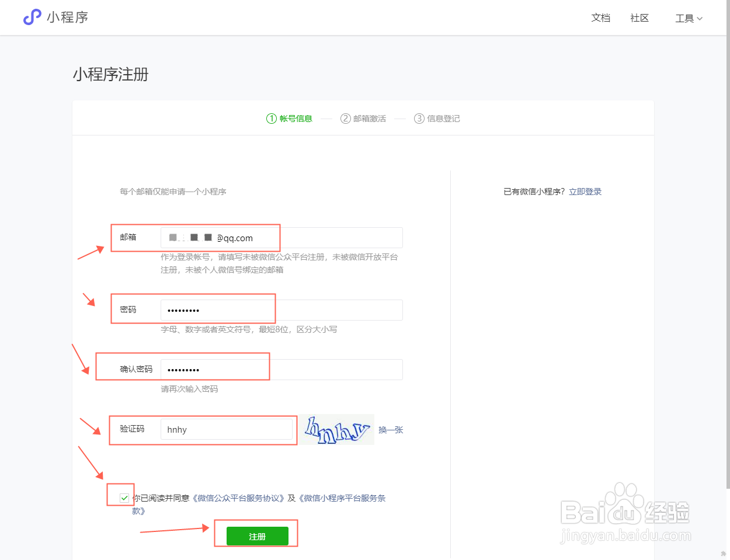Click the 每个邮箱仅能申请一个小程序 text

(x=173, y=192)
